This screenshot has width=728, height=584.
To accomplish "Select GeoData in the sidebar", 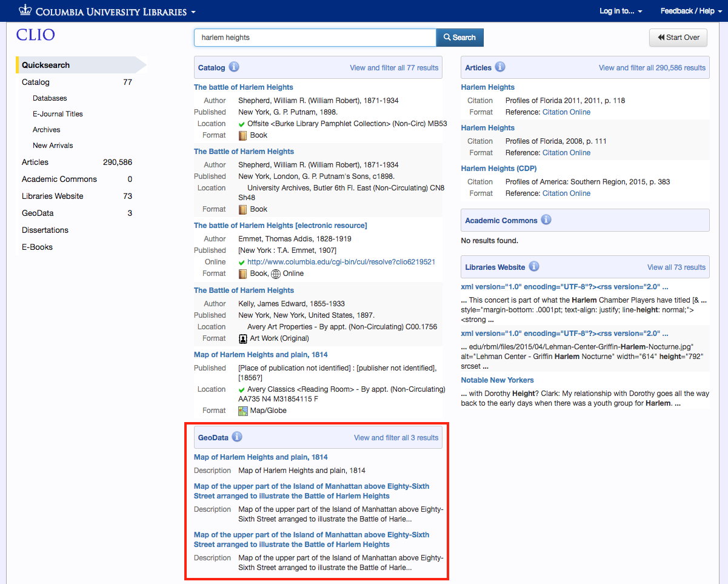I will click(x=38, y=213).
